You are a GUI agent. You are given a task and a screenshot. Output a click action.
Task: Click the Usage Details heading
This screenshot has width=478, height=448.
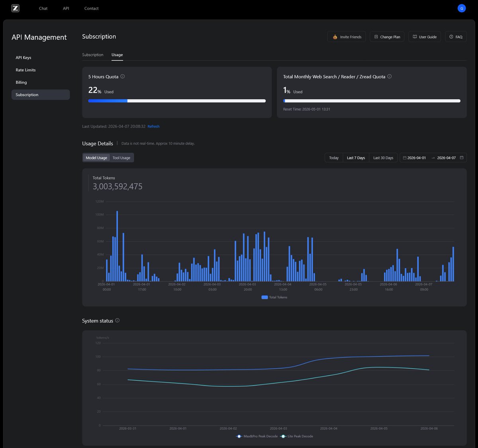coord(98,143)
